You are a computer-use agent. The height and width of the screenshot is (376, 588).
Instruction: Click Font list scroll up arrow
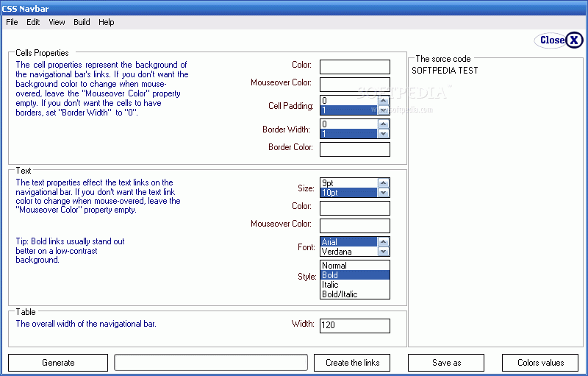(383, 241)
